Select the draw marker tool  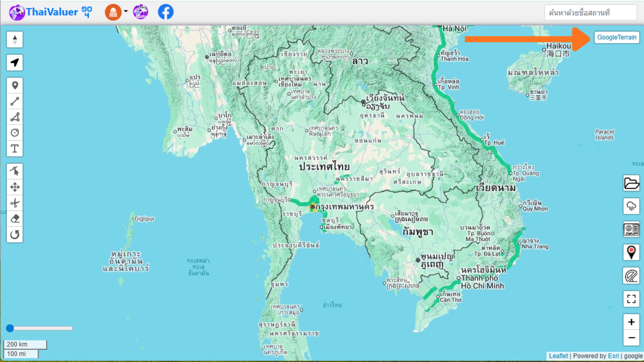click(15, 85)
